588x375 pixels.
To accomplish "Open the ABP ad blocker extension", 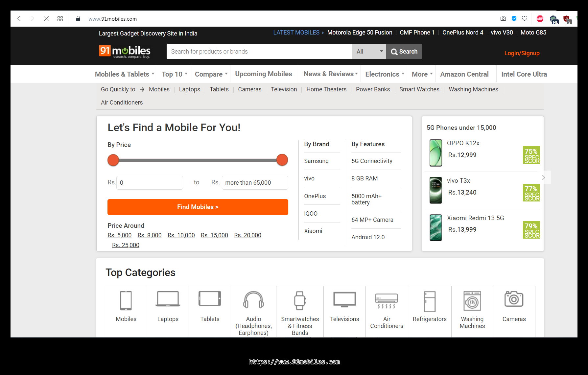I will (x=540, y=19).
